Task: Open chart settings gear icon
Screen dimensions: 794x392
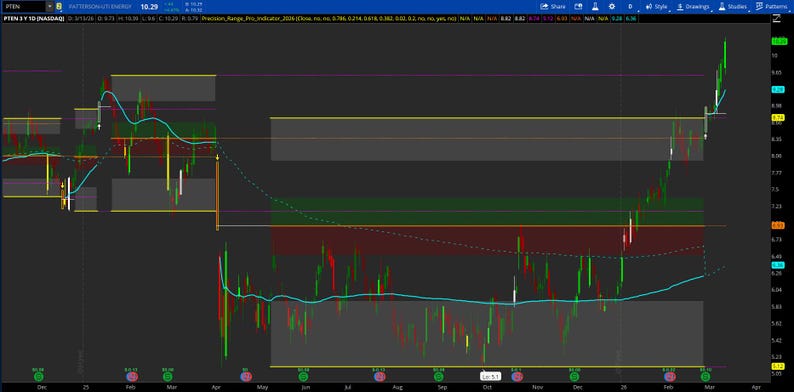Action: click(x=612, y=7)
